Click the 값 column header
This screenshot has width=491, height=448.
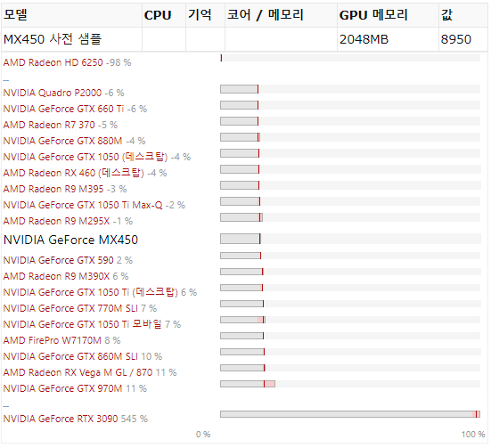coord(463,15)
